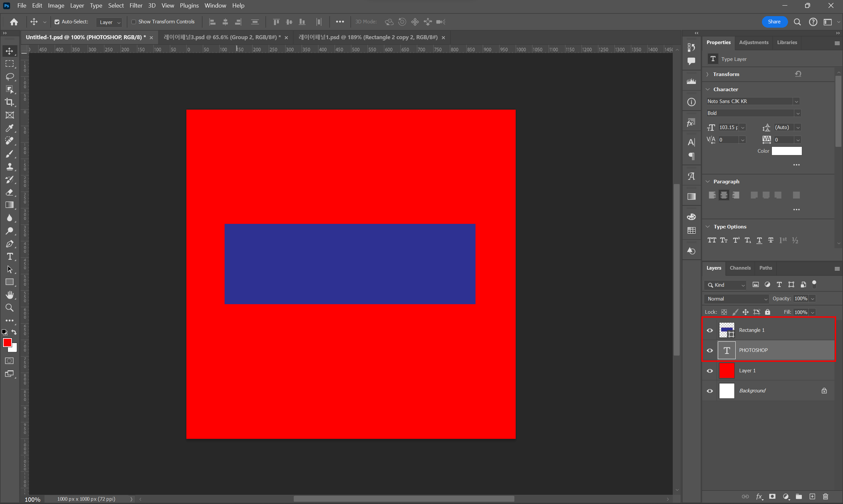Toggle the Auto-Select checkbox
Viewport: 843px width, 504px height.
click(x=57, y=22)
